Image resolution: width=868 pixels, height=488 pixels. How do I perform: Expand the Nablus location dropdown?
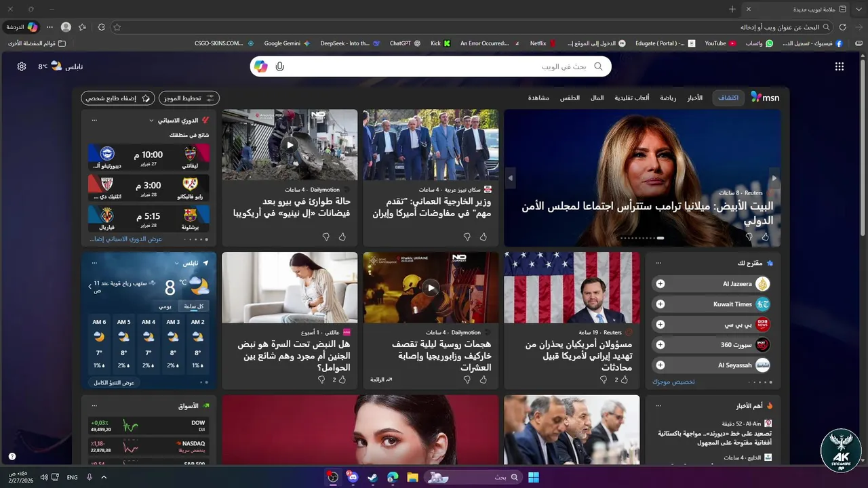(176, 263)
